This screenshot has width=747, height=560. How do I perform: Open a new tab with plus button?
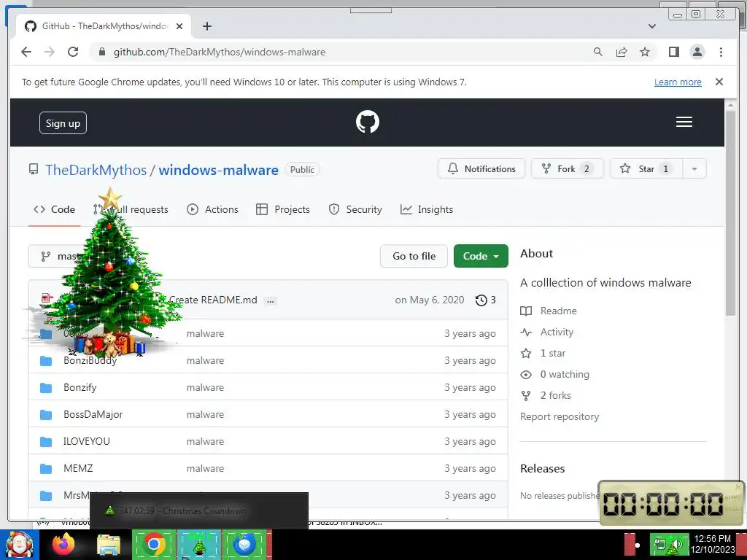206,26
